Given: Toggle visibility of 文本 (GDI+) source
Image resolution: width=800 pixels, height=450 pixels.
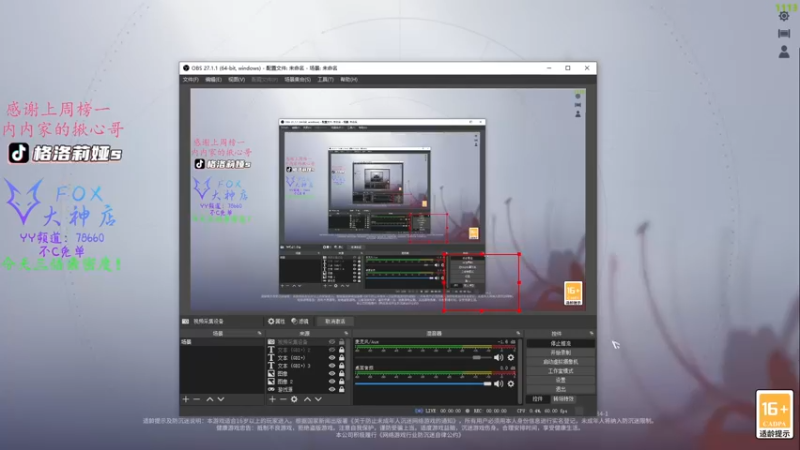Looking at the screenshot, I should point(332,358).
